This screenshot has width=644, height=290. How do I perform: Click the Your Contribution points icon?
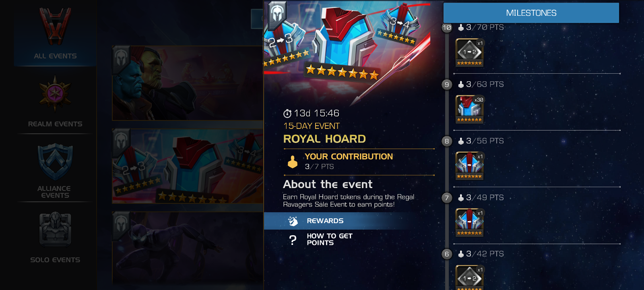pos(293,162)
